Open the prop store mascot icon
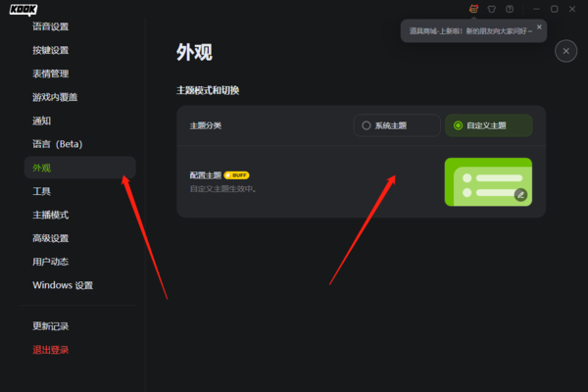 click(x=473, y=9)
